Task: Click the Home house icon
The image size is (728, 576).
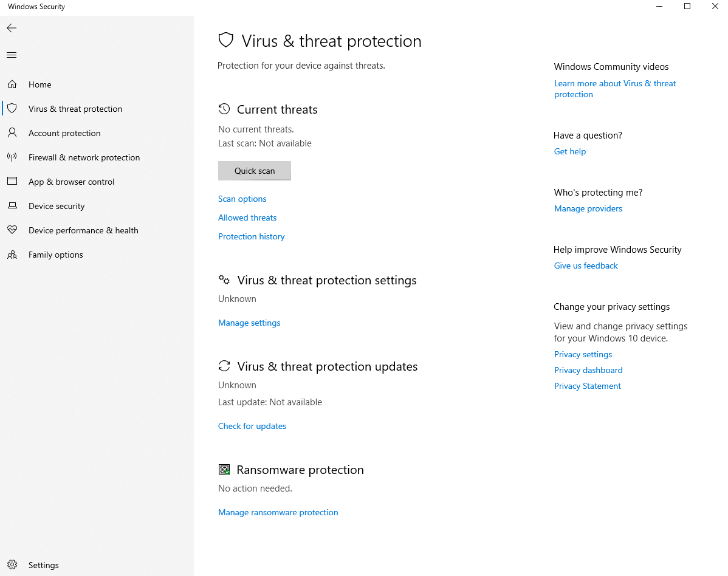Action: click(12, 84)
